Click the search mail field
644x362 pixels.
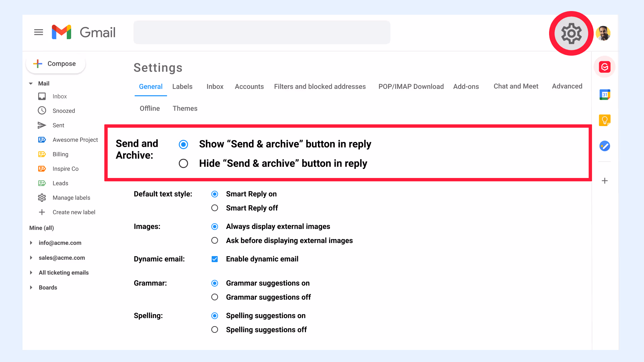point(262,33)
